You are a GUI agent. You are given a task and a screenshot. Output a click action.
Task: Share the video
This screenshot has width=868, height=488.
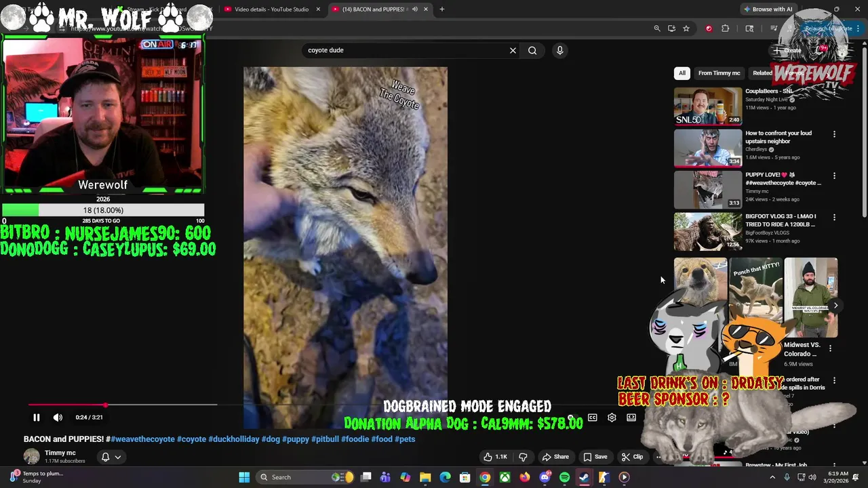coord(555,457)
